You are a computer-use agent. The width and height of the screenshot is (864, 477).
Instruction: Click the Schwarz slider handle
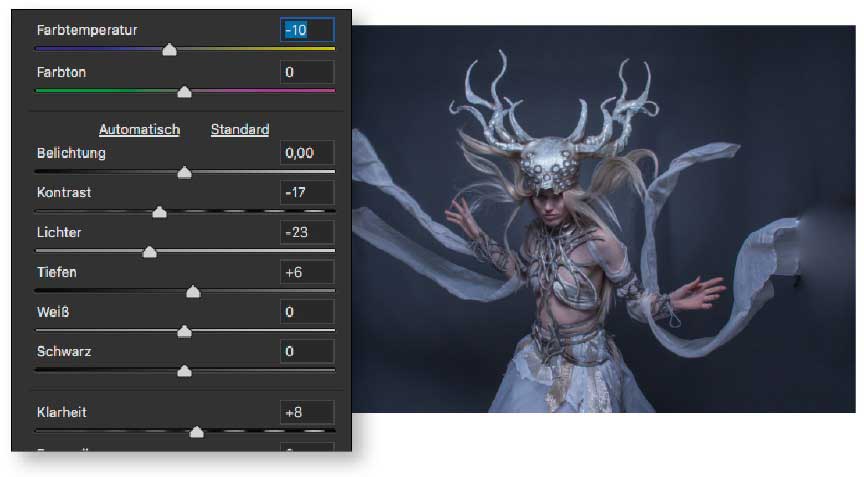click(x=184, y=371)
